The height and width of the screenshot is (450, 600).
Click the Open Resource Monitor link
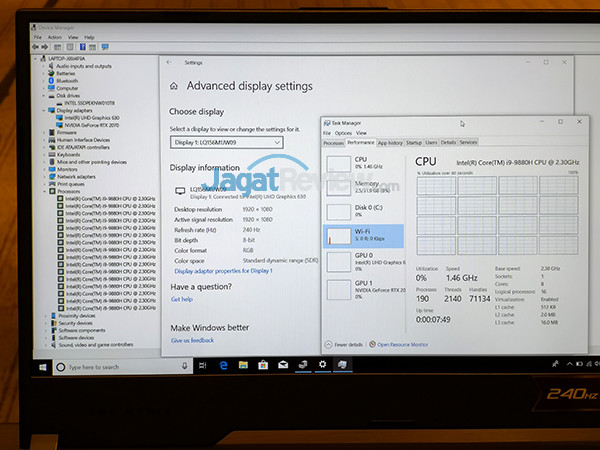(x=400, y=344)
